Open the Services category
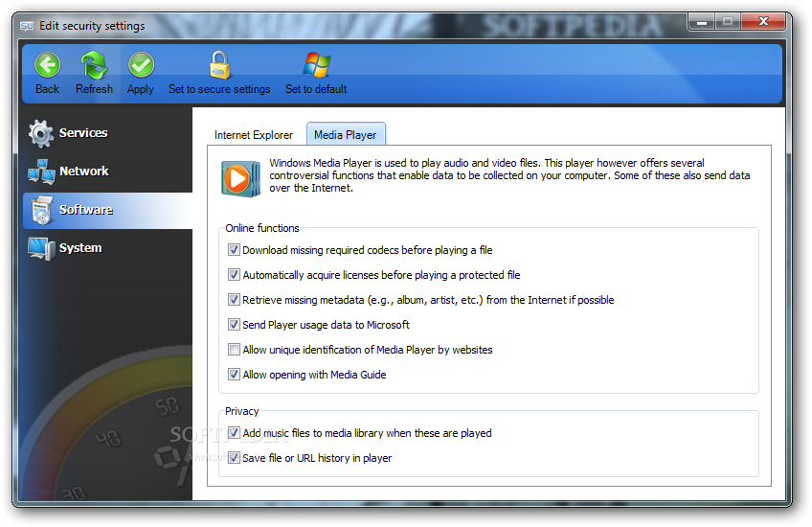The height and width of the screenshot is (527, 812). (x=107, y=133)
